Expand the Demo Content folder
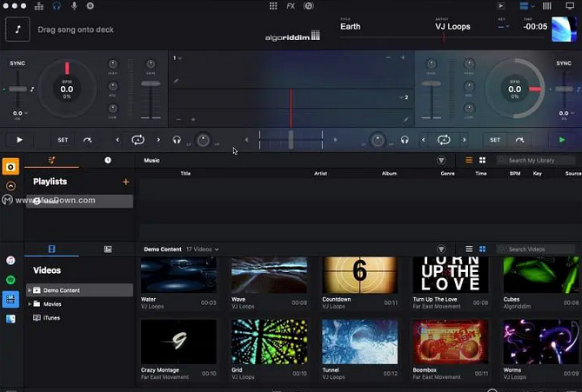 click(30, 290)
